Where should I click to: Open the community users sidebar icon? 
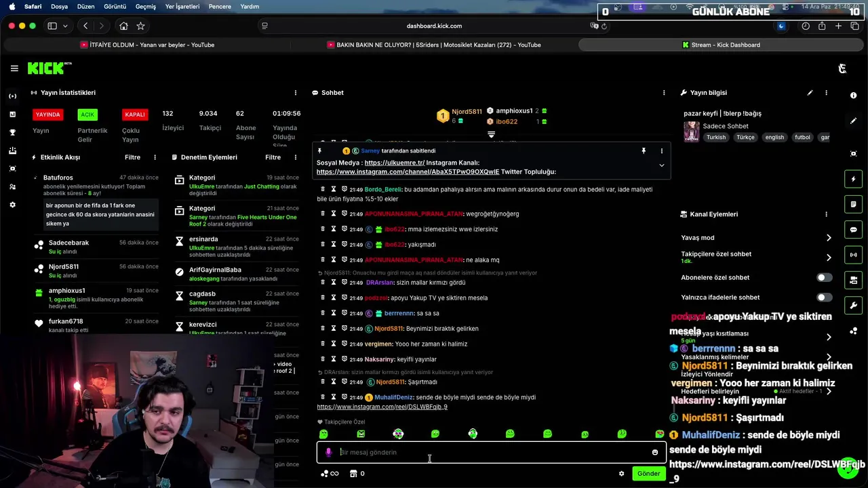click(x=12, y=186)
